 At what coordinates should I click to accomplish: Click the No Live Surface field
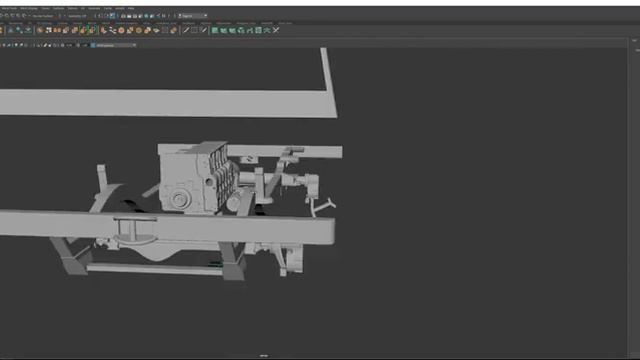[x=43, y=16]
